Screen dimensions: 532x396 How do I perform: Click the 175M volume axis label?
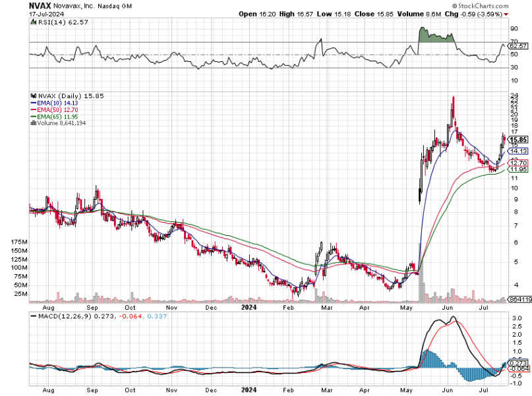[x=19, y=242]
